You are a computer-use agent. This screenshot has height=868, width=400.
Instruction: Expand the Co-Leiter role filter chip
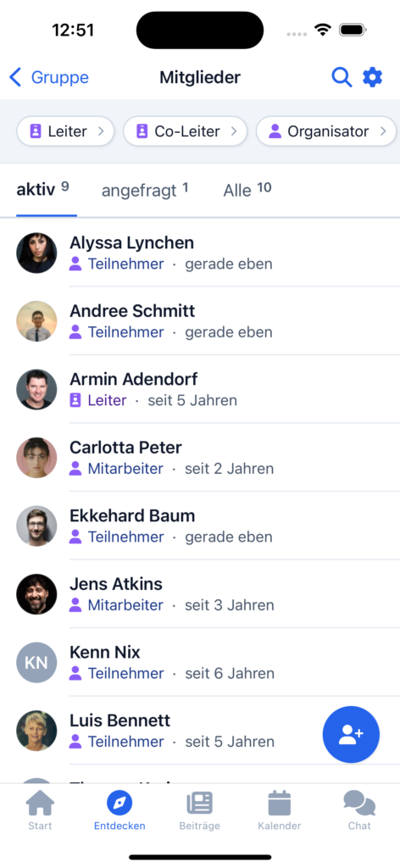[185, 131]
